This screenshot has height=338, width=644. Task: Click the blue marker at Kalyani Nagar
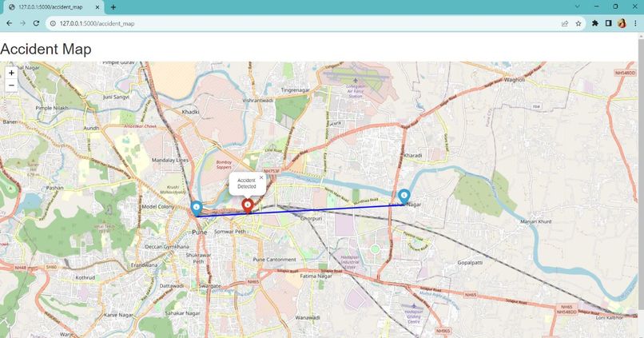click(x=403, y=197)
